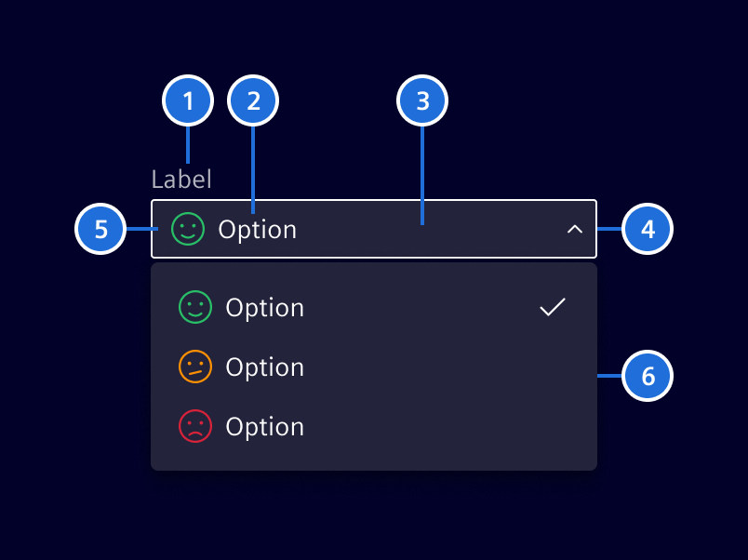748x560 pixels.
Task: Click numbered callout badge 1
Action: click(188, 100)
